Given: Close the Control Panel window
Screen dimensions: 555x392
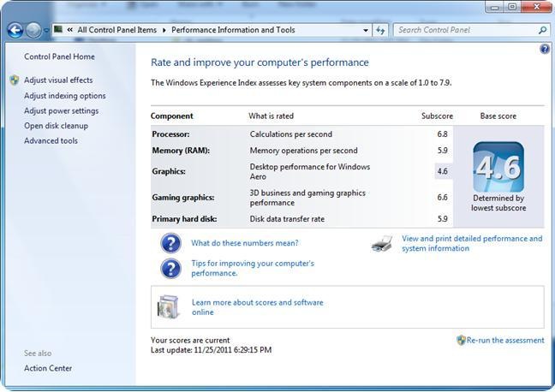Looking at the screenshot, I should (x=537, y=7).
